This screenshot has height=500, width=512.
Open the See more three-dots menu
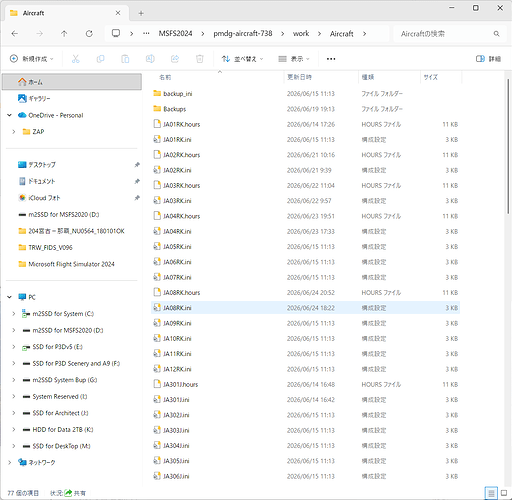pos(331,59)
